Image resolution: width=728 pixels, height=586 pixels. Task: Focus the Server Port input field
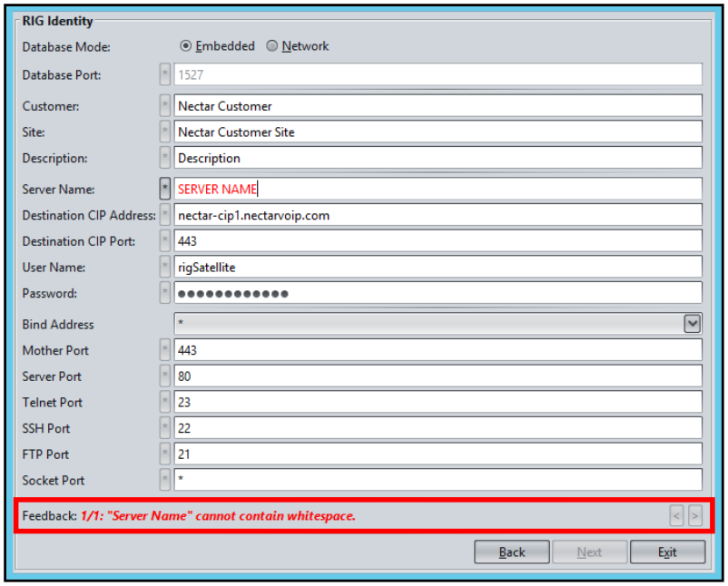(438, 376)
